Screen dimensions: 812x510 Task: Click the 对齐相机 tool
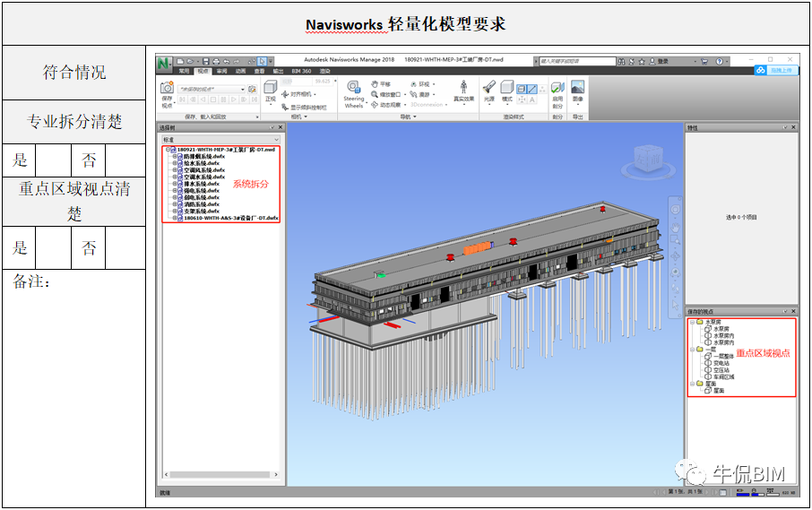coord(298,94)
